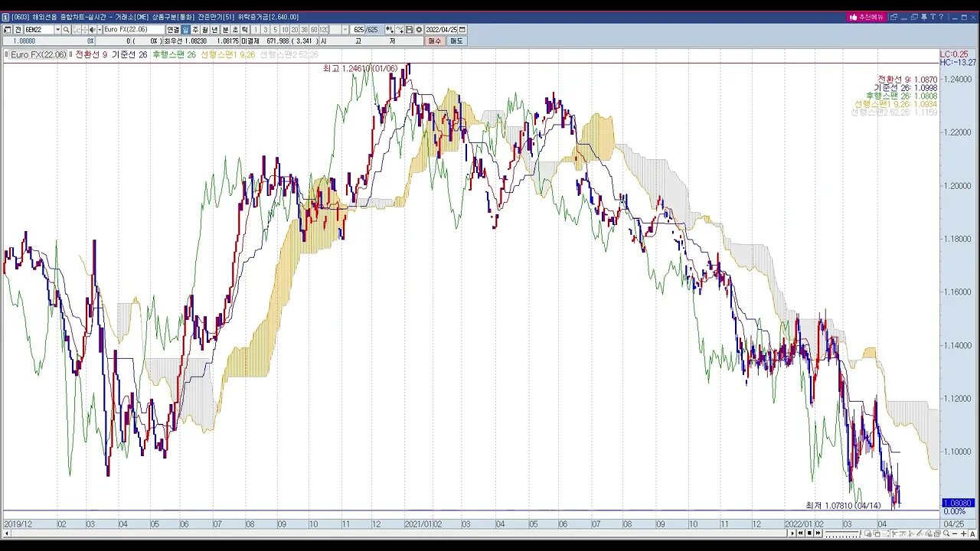The image size is (980, 551).
Task: Choose the 1 interval button
Action: [x=256, y=30]
